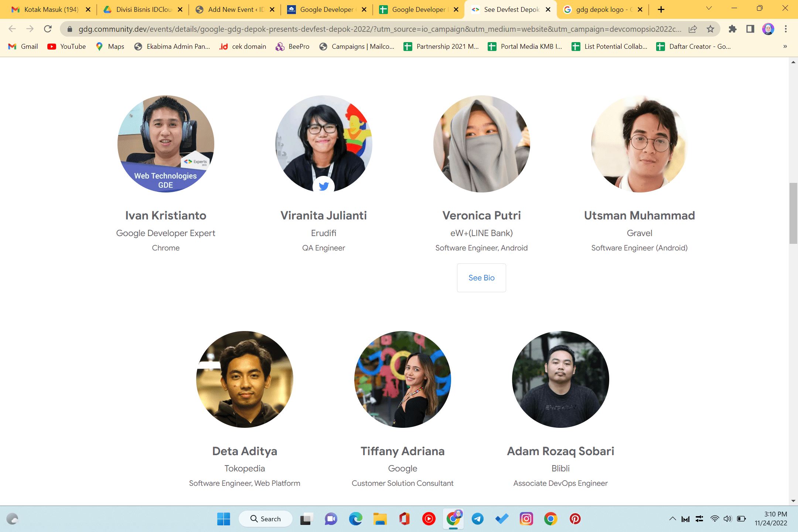The width and height of the screenshot is (798, 532).
Task: Open Chrome extensions puzzle icon
Action: [733, 29]
